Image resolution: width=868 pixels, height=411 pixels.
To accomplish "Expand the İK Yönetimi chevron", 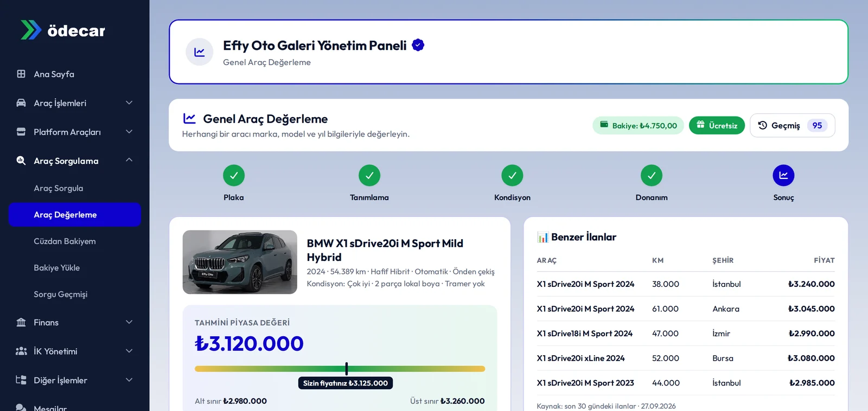I will point(129,351).
